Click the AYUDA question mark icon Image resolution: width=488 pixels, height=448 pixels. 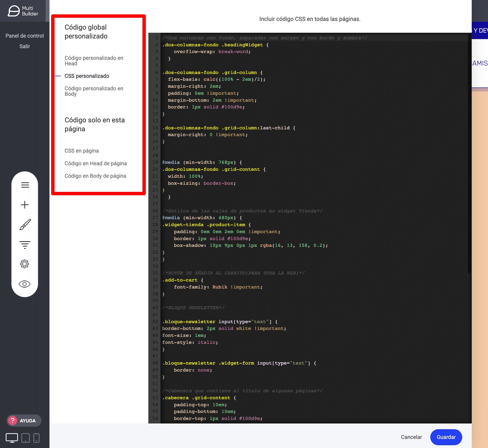tap(13, 421)
